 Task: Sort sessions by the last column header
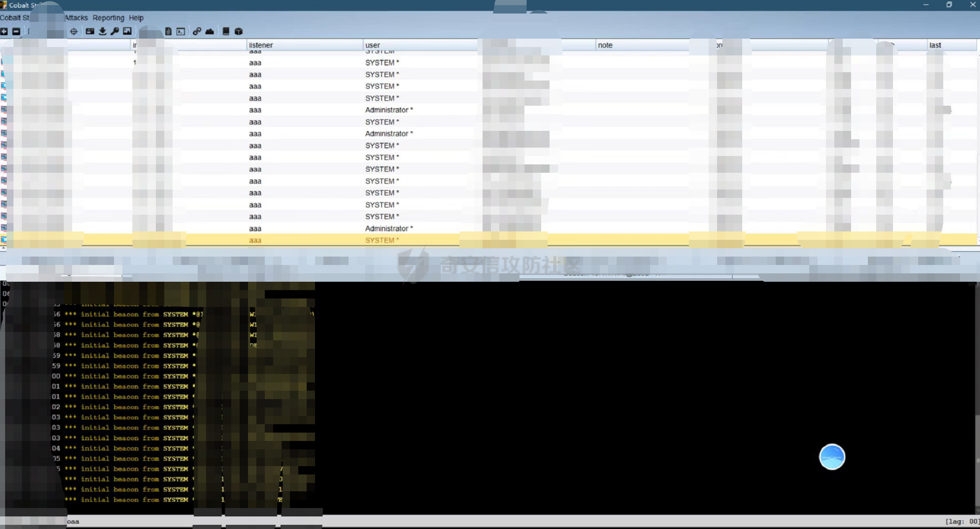point(952,45)
